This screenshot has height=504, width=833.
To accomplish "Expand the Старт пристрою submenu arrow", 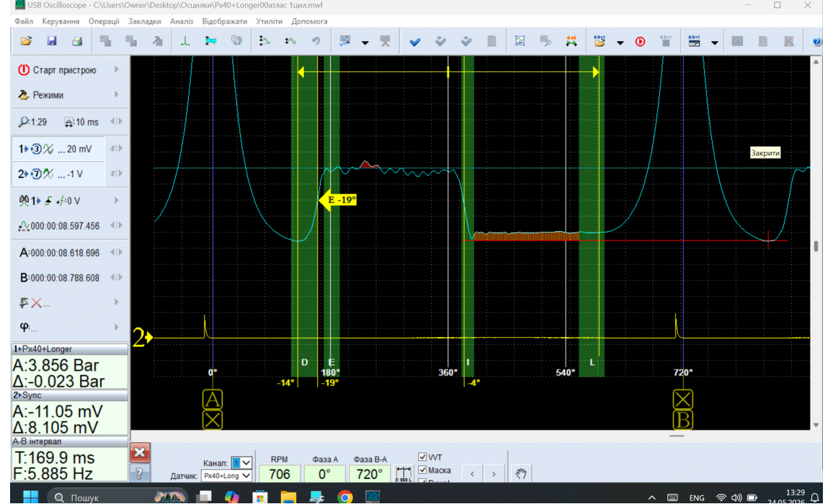I will click(x=116, y=70).
